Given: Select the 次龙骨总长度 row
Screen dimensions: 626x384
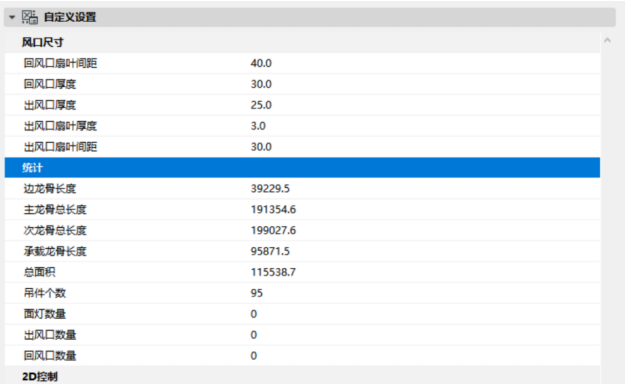Looking at the screenshot, I should [302, 230].
